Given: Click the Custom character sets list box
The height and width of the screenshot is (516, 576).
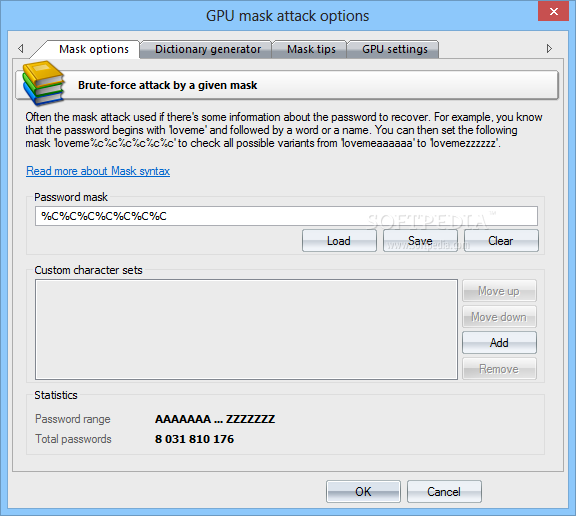Looking at the screenshot, I should pyautogui.click(x=246, y=329).
